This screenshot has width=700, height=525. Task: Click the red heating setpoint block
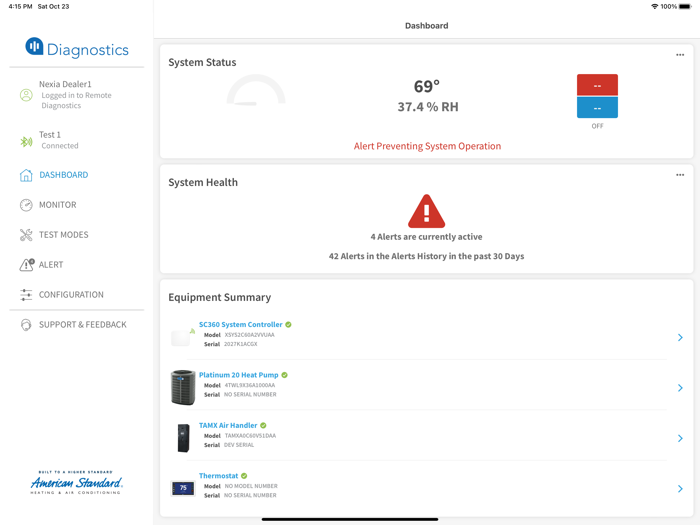pyautogui.click(x=597, y=85)
